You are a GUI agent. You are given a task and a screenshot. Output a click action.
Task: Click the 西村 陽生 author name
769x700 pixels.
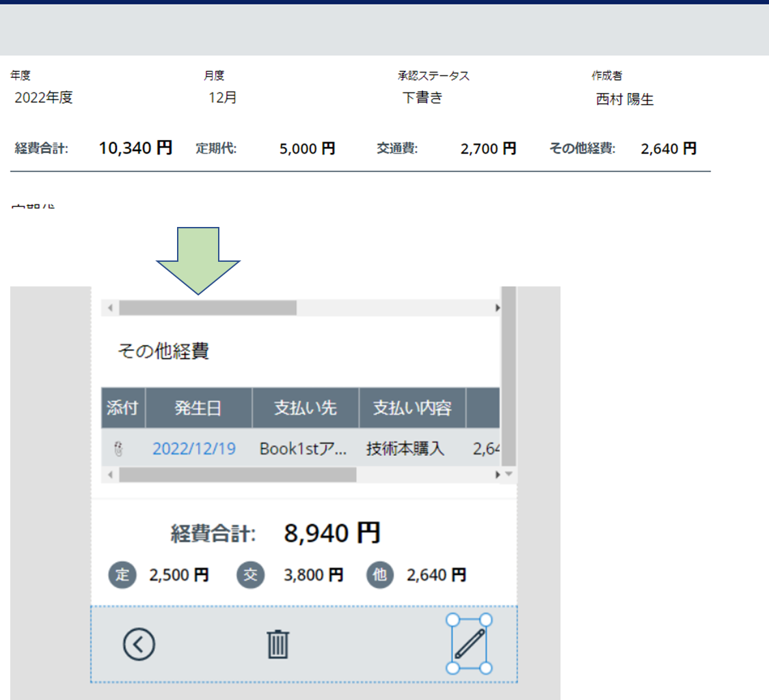coord(625,99)
